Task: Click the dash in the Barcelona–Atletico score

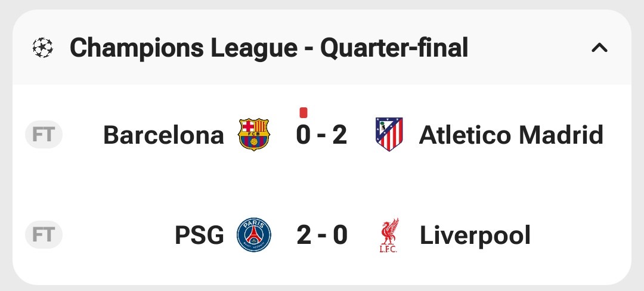Action: pos(322,136)
